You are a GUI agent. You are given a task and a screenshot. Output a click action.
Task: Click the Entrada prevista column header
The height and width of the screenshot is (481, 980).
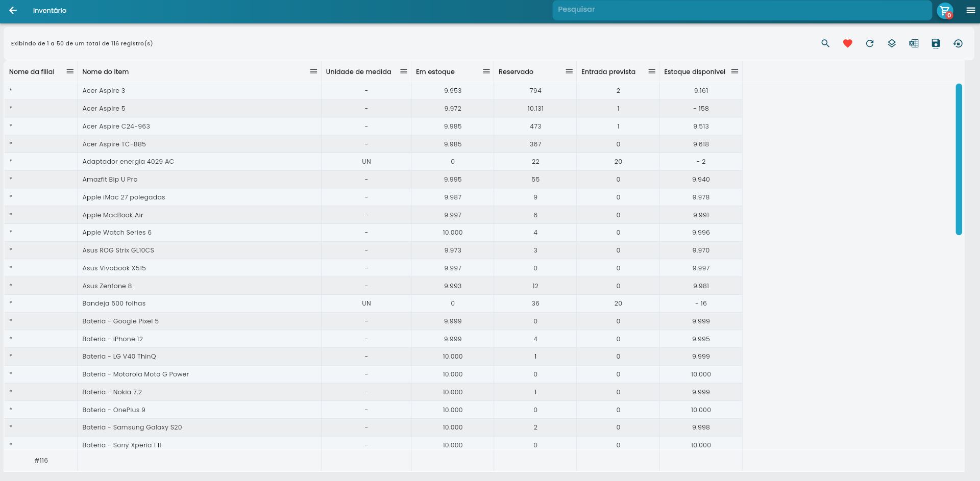(x=608, y=72)
